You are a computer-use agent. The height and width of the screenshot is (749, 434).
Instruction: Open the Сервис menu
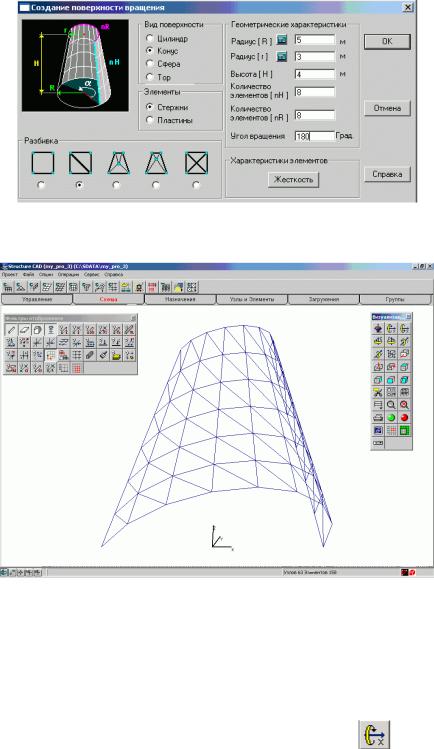coord(91,275)
